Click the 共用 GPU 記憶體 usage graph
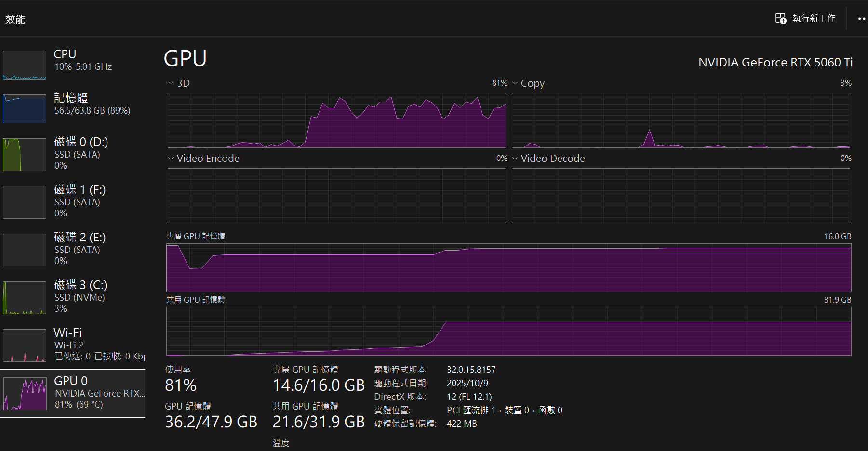Image resolution: width=868 pixels, height=451 pixels. (508, 332)
